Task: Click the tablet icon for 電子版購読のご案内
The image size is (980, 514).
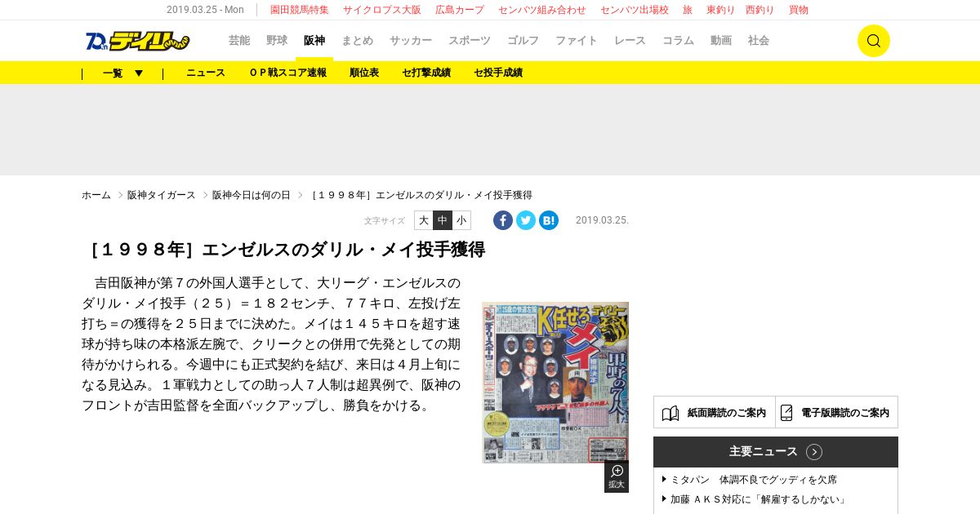Action: tap(786, 413)
